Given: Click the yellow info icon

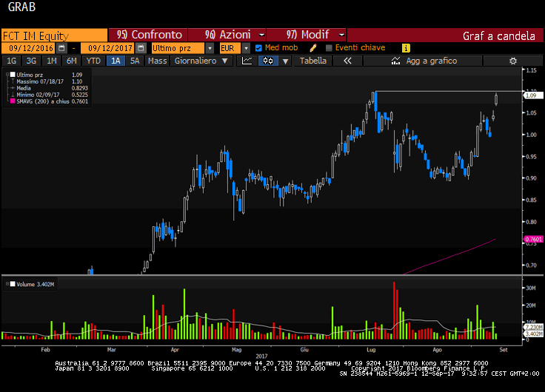Looking at the screenshot, I should 406,48.
